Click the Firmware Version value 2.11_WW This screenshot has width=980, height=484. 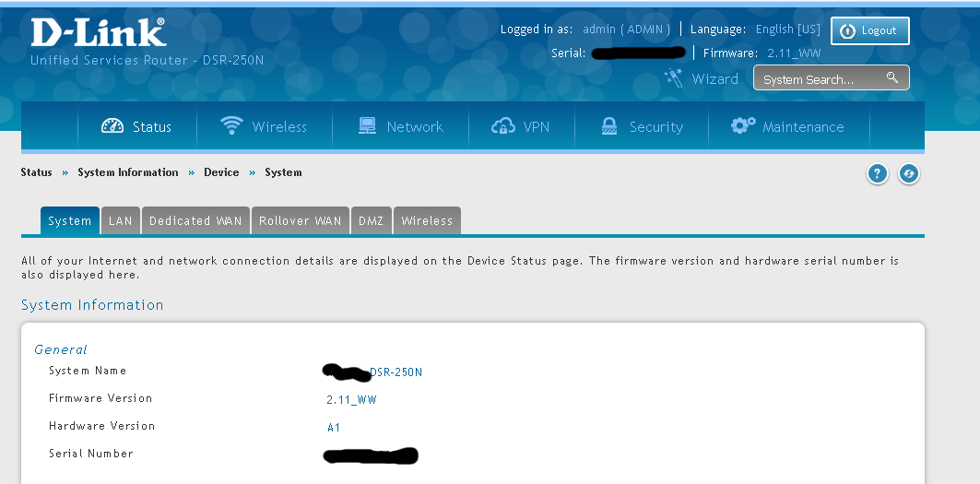(352, 399)
